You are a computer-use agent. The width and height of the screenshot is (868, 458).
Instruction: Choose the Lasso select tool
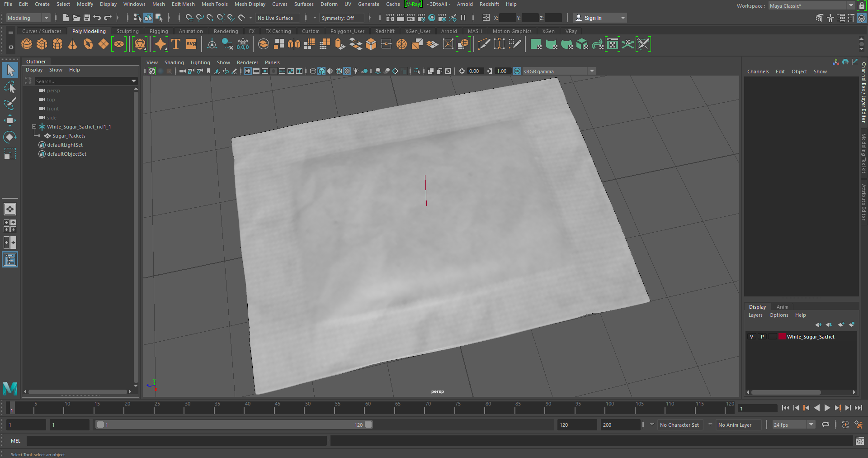click(10, 87)
